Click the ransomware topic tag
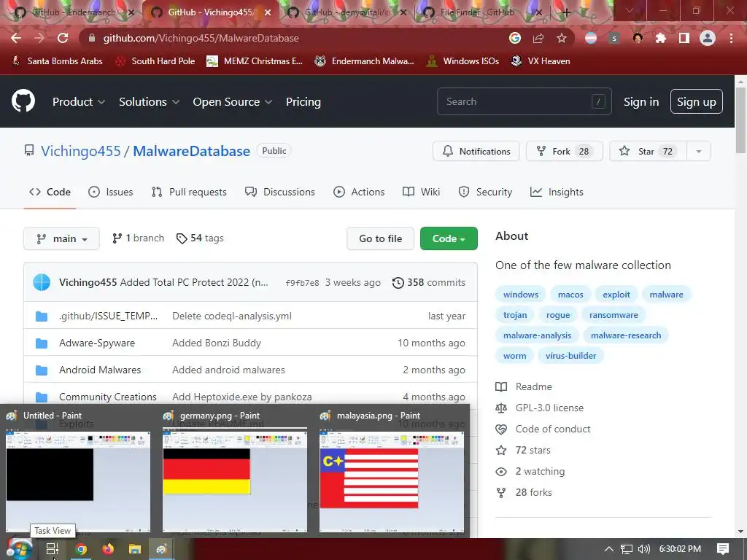Screen dimensions: 747x560 (614, 315)
